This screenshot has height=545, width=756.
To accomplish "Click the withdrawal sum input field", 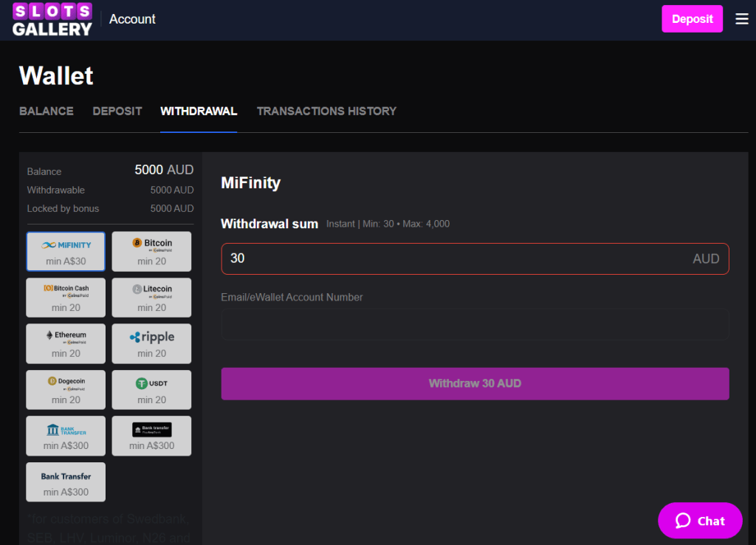I will pyautogui.click(x=475, y=259).
